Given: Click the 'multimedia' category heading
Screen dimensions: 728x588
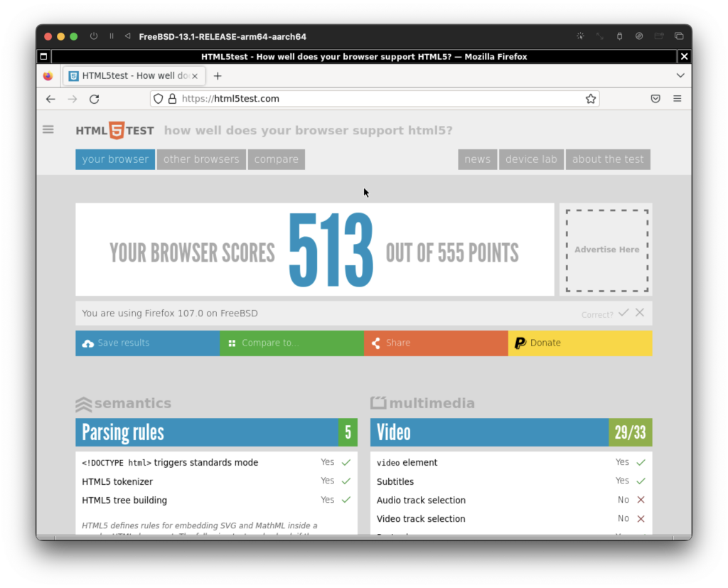Looking at the screenshot, I should point(422,403).
